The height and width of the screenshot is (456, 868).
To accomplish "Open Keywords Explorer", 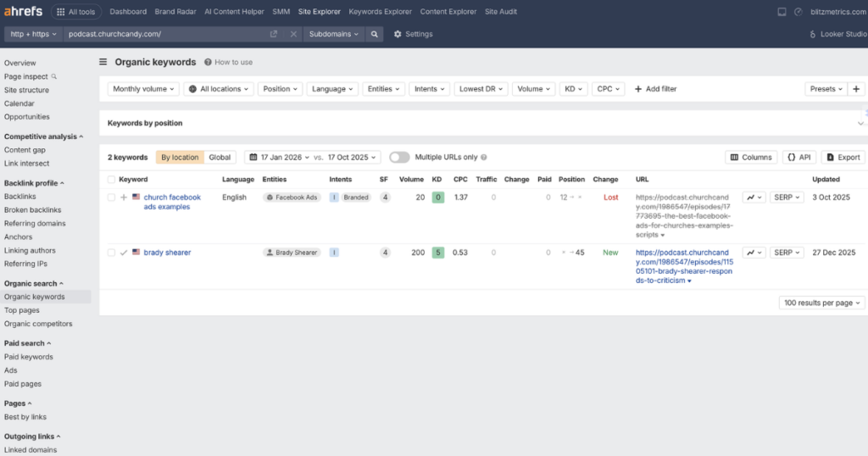I will [x=381, y=12].
